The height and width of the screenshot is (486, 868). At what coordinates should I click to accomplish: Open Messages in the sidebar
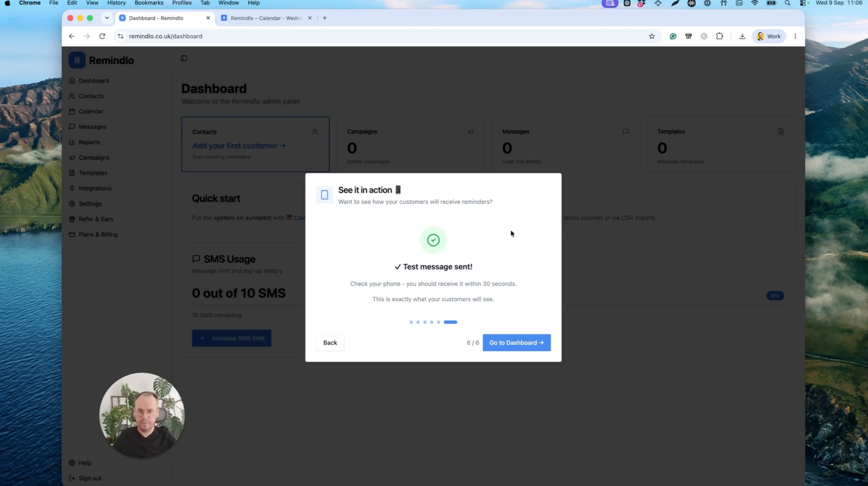click(92, 127)
